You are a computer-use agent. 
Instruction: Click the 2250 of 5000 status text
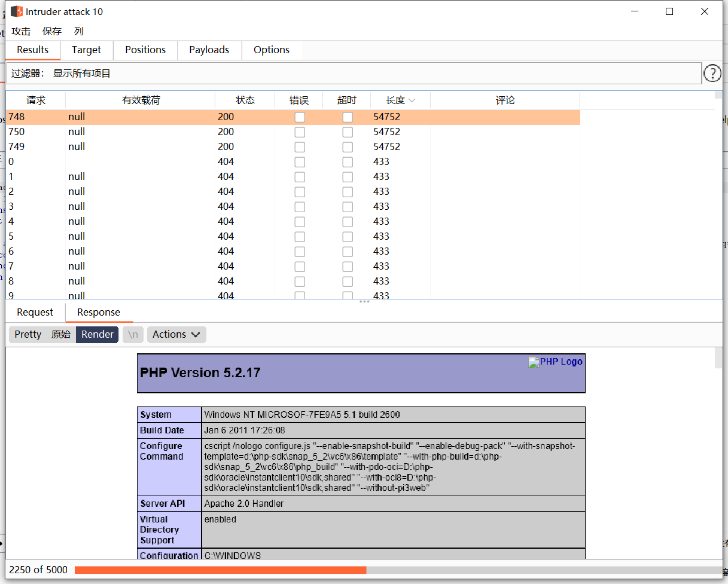pos(38,570)
